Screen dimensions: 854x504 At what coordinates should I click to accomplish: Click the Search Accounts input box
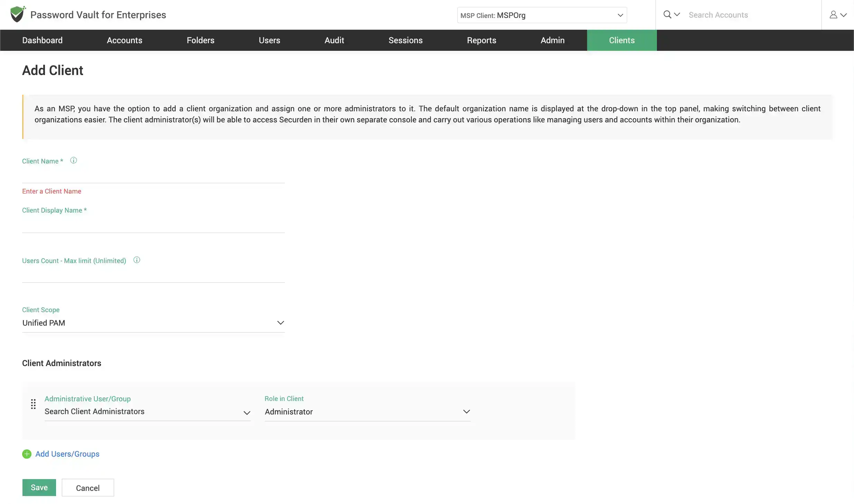(x=752, y=15)
